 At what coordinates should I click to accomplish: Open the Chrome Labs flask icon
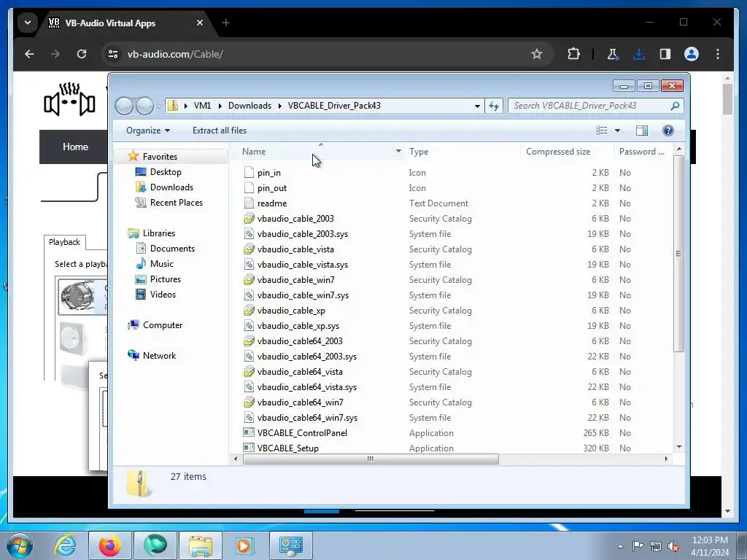[x=612, y=54]
